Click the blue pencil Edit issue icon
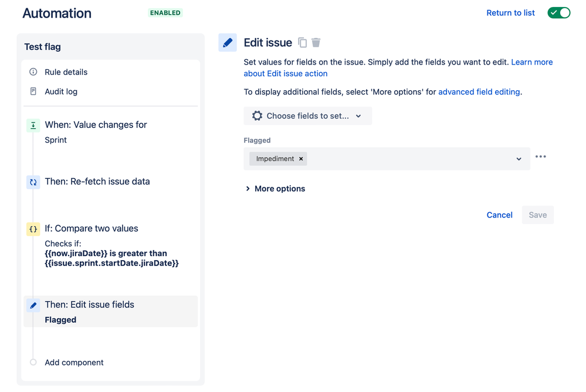586x392 pixels. coord(228,43)
